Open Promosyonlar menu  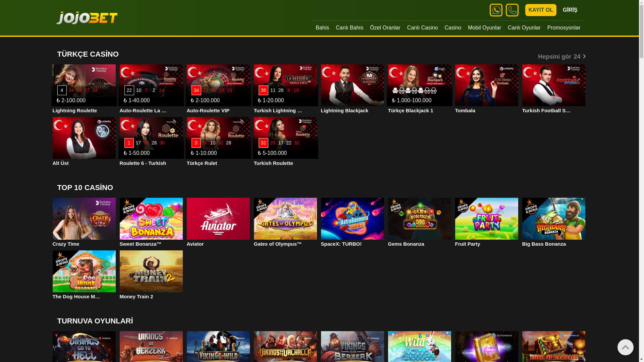pos(563,28)
